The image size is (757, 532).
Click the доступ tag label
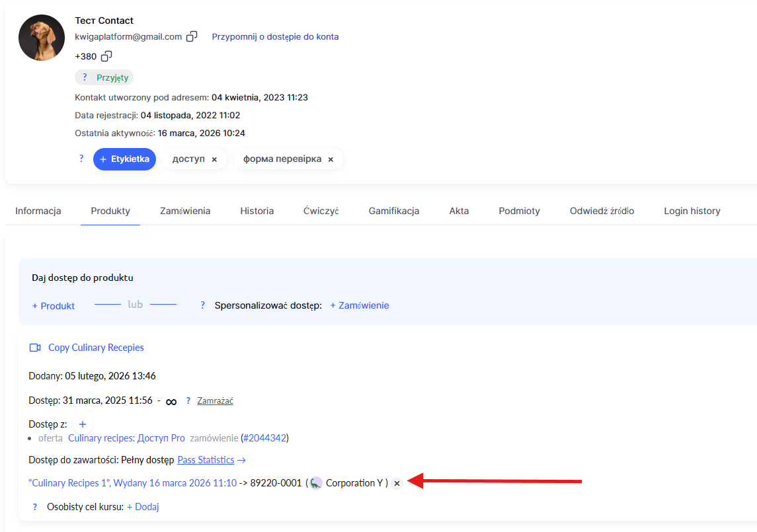pos(189,159)
